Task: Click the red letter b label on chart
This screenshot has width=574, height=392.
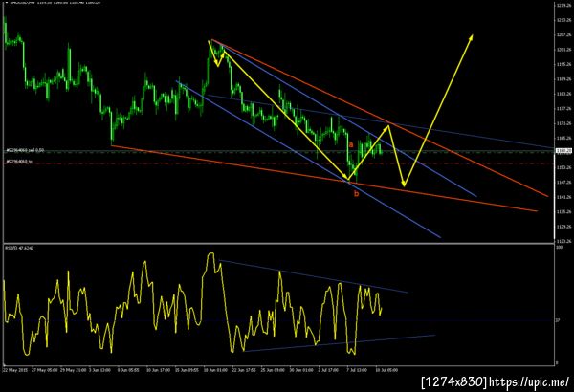Action: (x=356, y=194)
